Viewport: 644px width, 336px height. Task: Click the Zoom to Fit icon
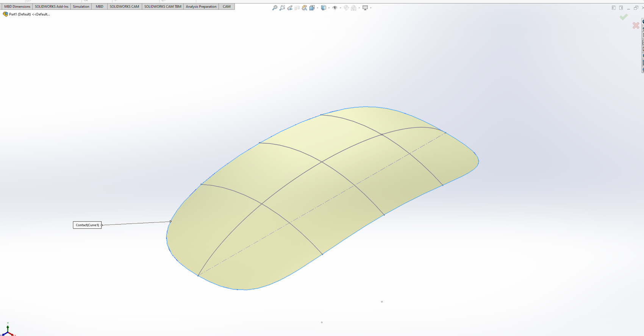click(275, 8)
